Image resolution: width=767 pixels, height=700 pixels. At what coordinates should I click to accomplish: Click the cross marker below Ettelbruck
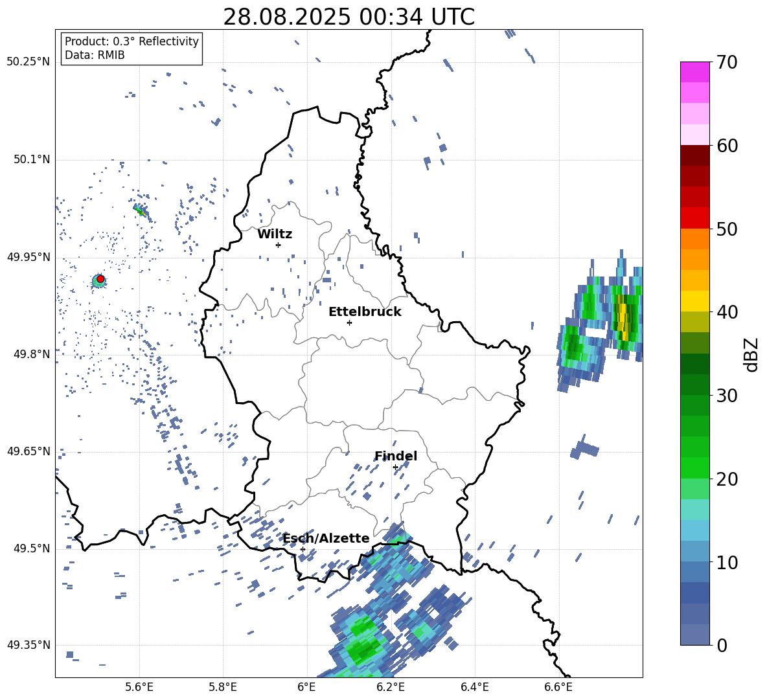pos(349,322)
